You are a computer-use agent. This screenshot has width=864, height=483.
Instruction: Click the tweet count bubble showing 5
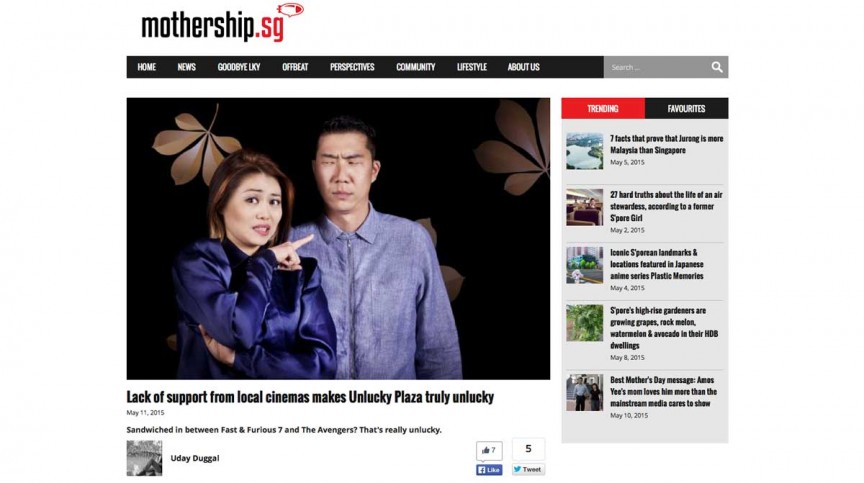[528, 449]
